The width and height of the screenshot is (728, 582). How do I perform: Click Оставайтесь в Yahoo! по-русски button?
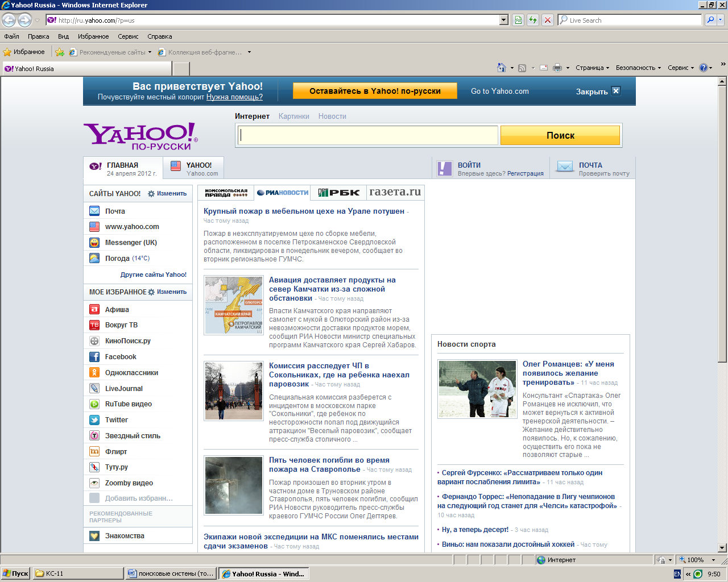tap(375, 91)
